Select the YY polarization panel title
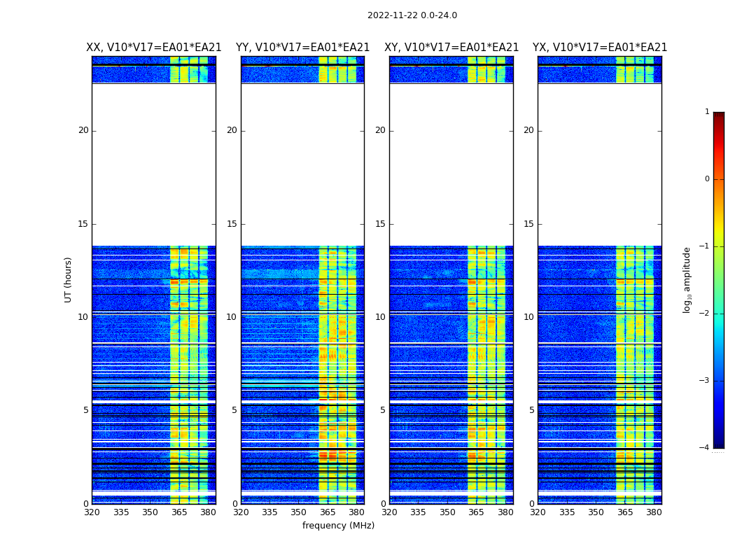 [302, 48]
